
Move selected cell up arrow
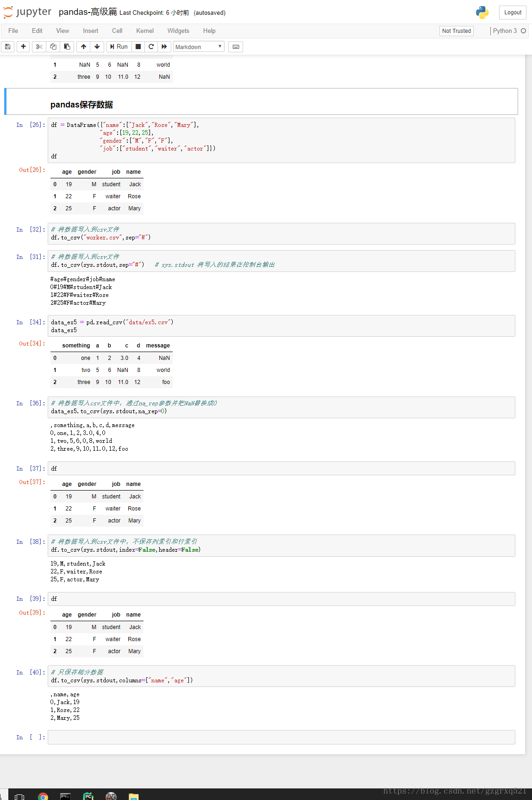(x=83, y=47)
